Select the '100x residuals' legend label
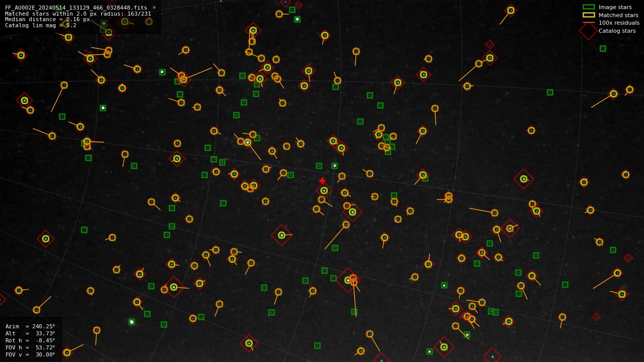This screenshot has height=362, width=644. 619,23
